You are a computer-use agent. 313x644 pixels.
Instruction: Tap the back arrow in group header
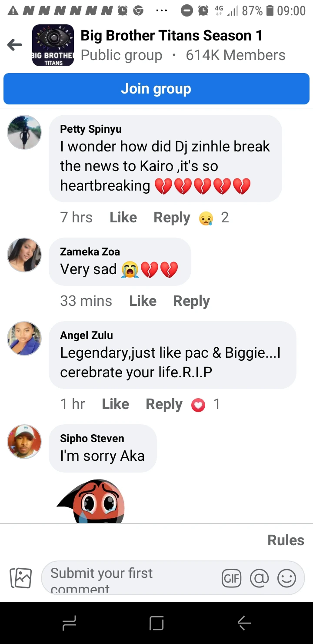coord(15,45)
